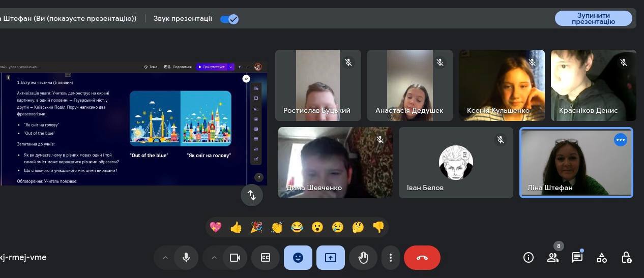The image size is (644, 278).
Task: Raise hand using the hand icon
Action: click(x=363, y=258)
